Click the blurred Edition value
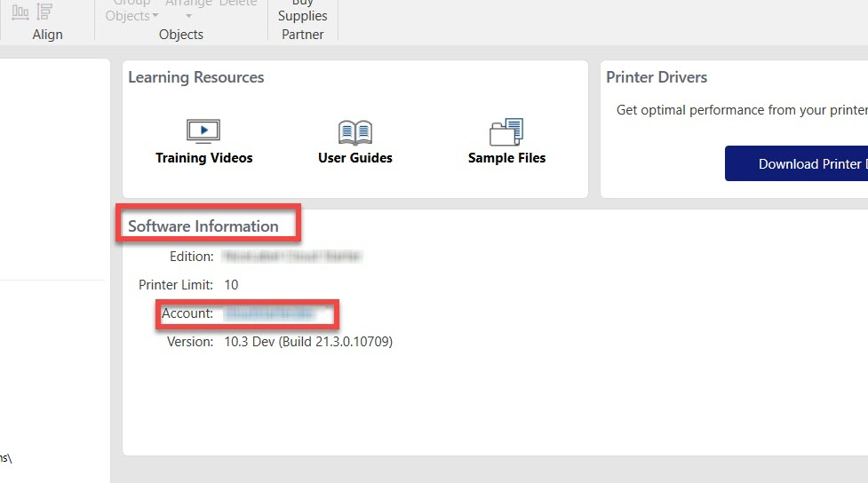This screenshot has width=868, height=483. pos(292,257)
